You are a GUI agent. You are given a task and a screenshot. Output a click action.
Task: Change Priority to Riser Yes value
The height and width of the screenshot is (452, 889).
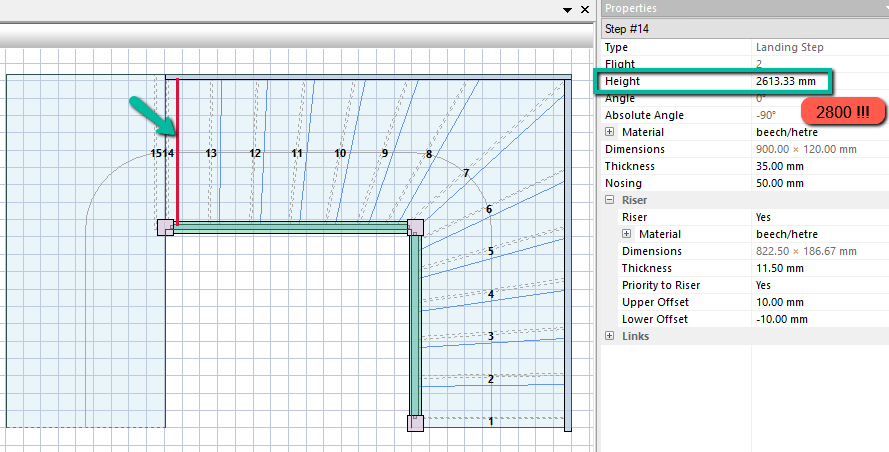[x=763, y=285]
